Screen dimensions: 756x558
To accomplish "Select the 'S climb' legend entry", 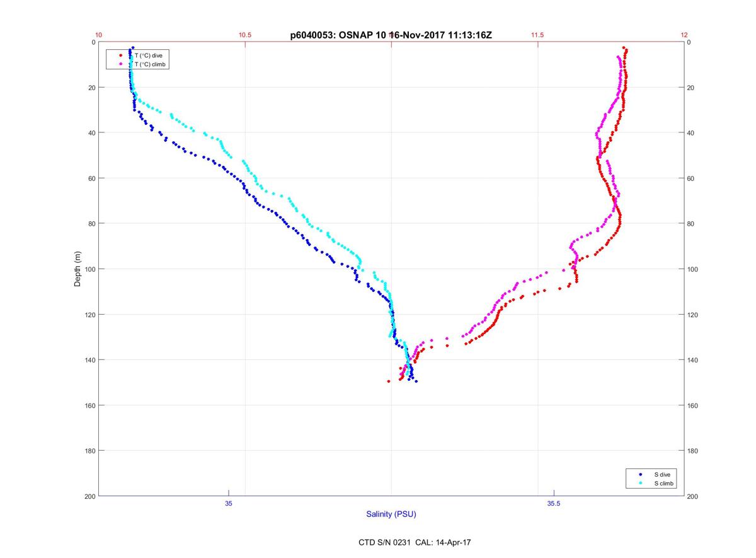I will [x=664, y=483].
